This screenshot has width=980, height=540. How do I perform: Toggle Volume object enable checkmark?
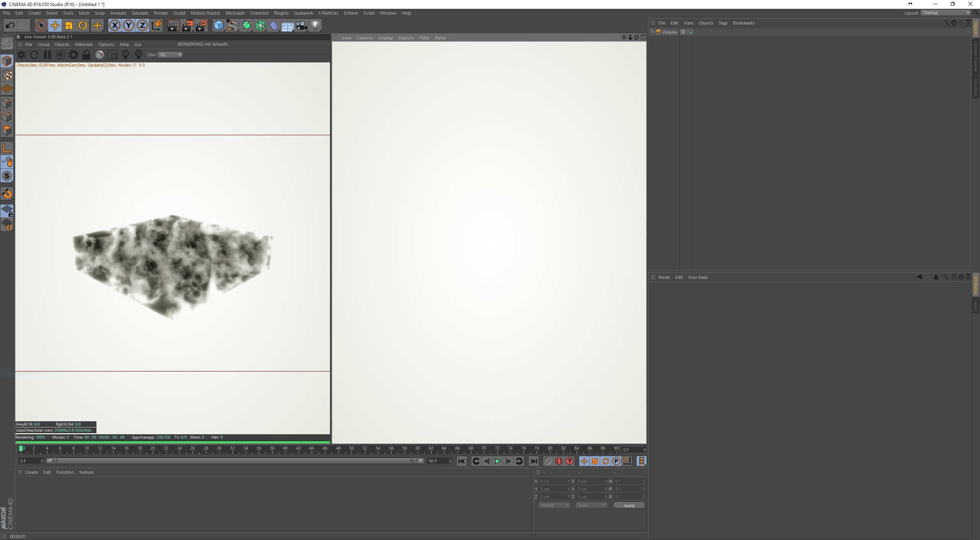pos(691,32)
